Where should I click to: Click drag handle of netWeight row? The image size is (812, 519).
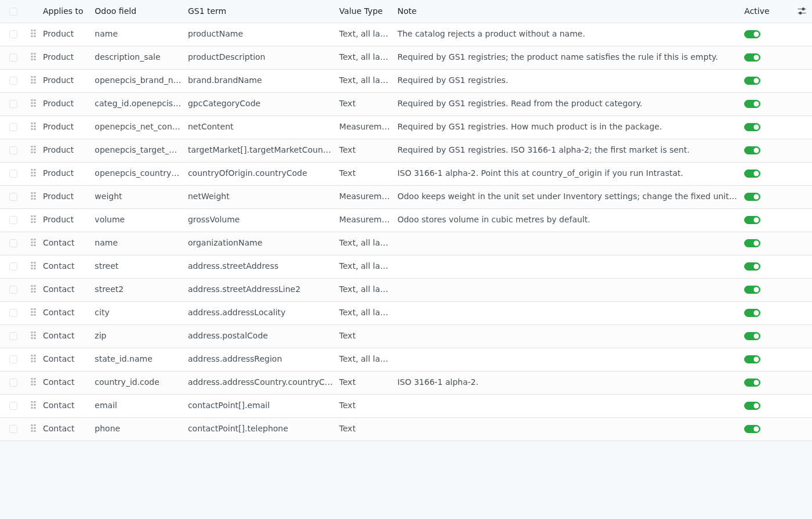[33, 196]
